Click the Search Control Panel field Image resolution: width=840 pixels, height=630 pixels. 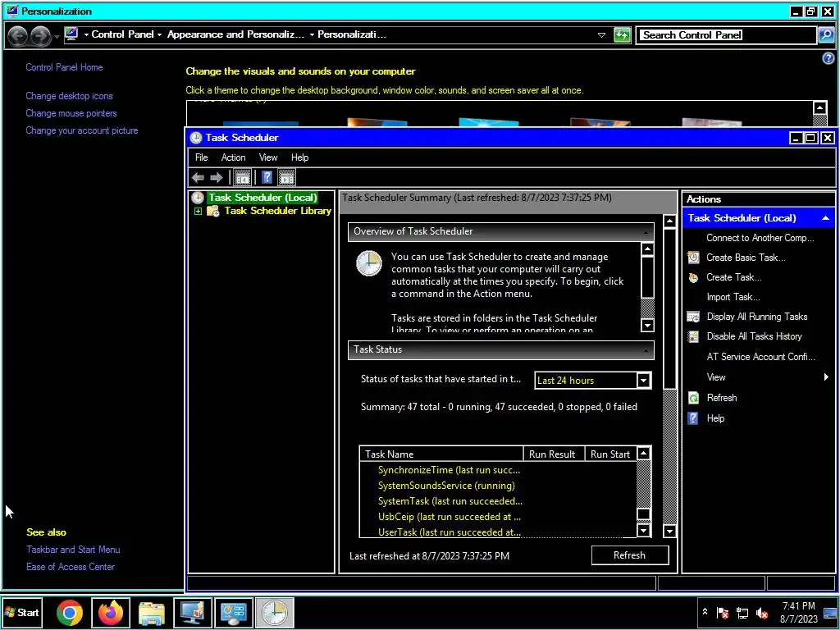(x=726, y=34)
